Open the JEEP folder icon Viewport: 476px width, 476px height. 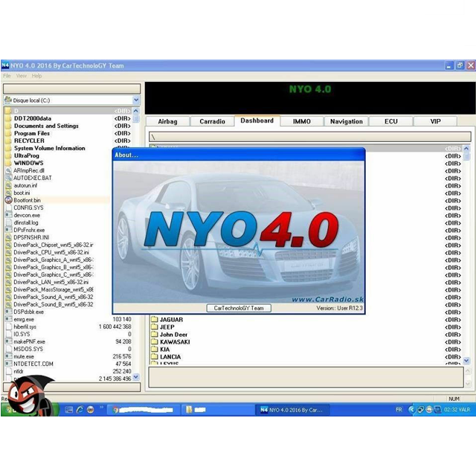coord(155,327)
